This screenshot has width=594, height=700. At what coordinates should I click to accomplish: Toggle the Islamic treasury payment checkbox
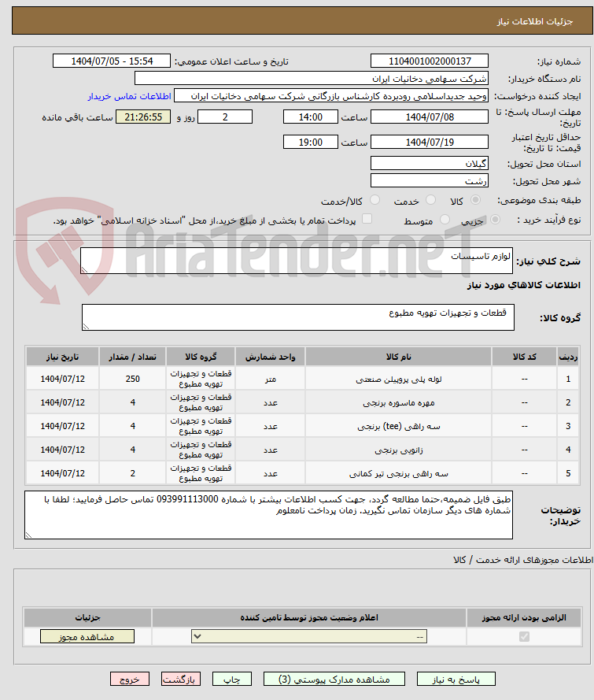[367, 219]
